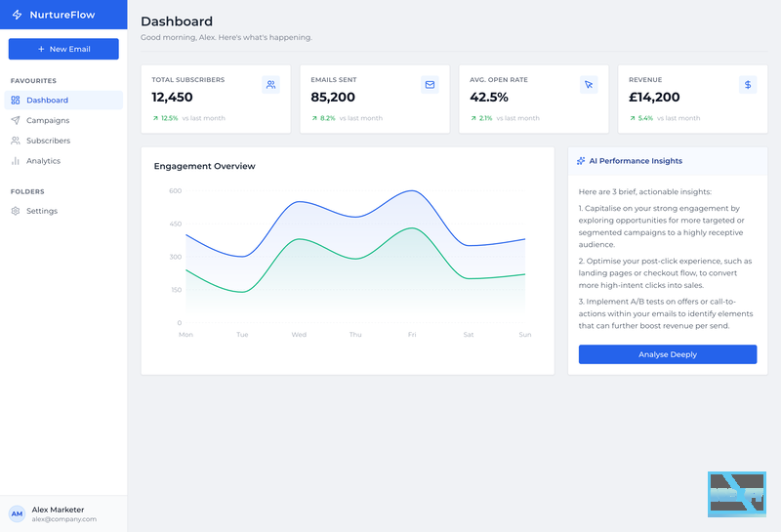Click the FOLDERS section label
This screenshot has width=781, height=532.
(27, 191)
